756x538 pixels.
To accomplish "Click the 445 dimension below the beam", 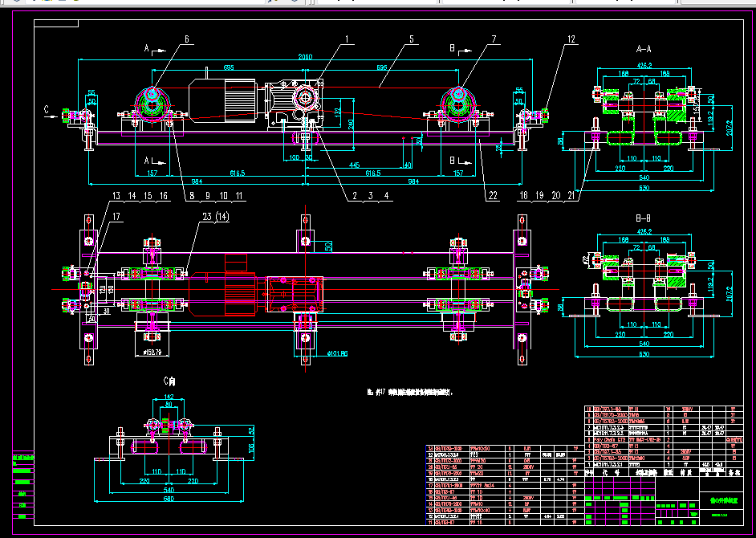I will point(354,165).
